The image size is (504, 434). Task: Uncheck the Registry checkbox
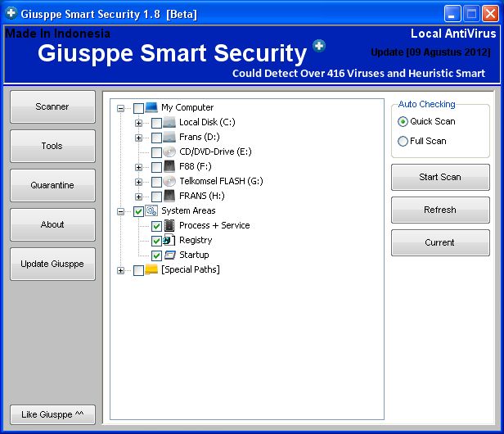click(x=156, y=241)
